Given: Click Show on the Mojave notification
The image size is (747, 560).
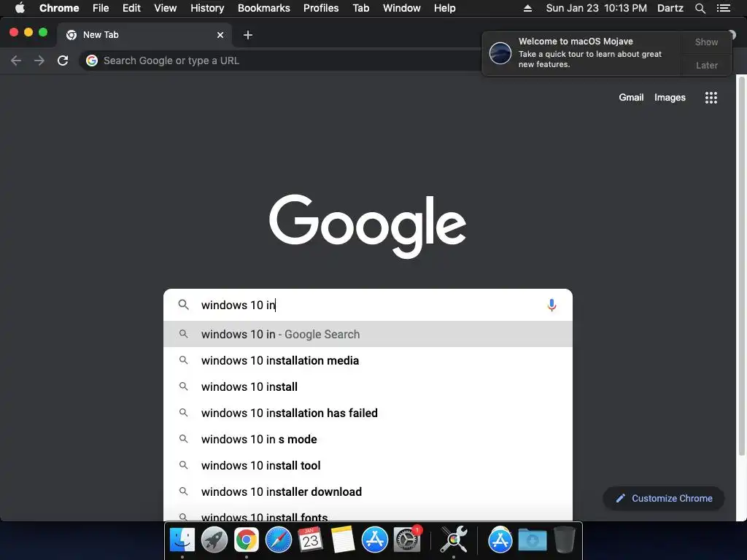Looking at the screenshot, I should click(x=706, y=42).
